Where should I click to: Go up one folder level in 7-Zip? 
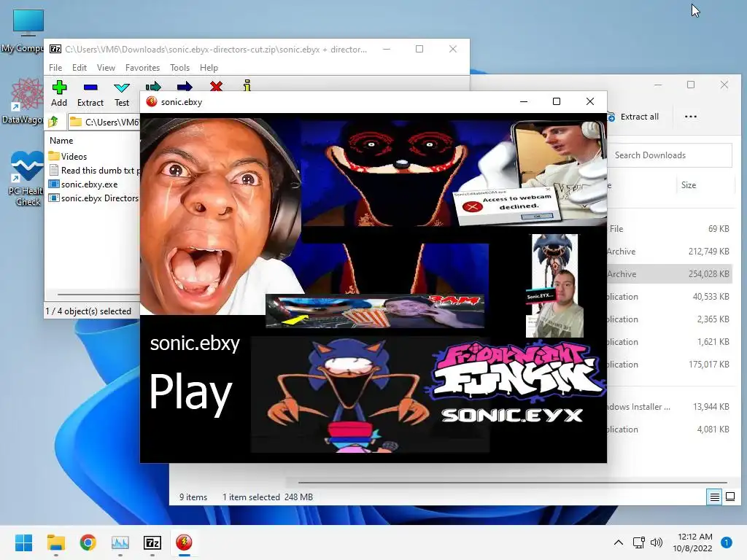pos(54,122)
